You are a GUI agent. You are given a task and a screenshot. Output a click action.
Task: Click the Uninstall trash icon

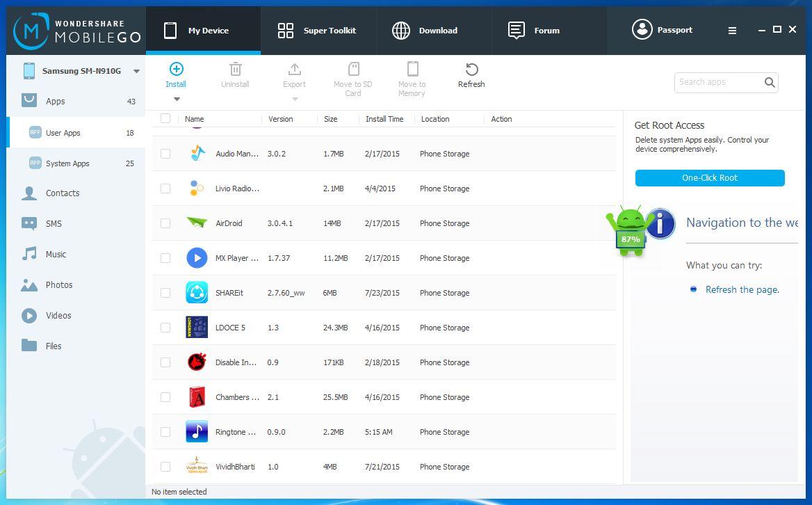pyautogui.click(x=235, y=69)
